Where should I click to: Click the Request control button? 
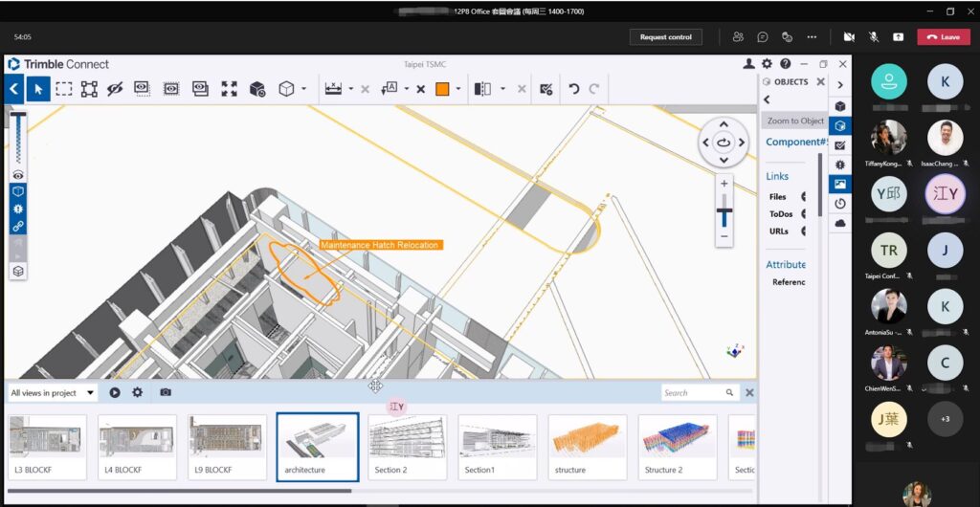pos(665,37)
